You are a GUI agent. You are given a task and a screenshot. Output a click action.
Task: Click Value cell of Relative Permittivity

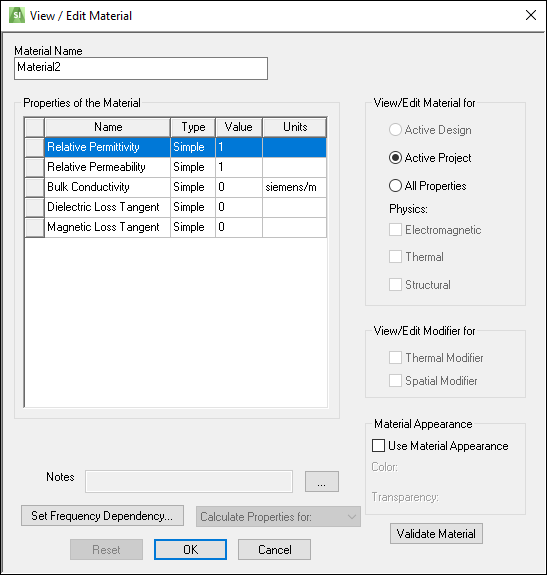(239, 147)
